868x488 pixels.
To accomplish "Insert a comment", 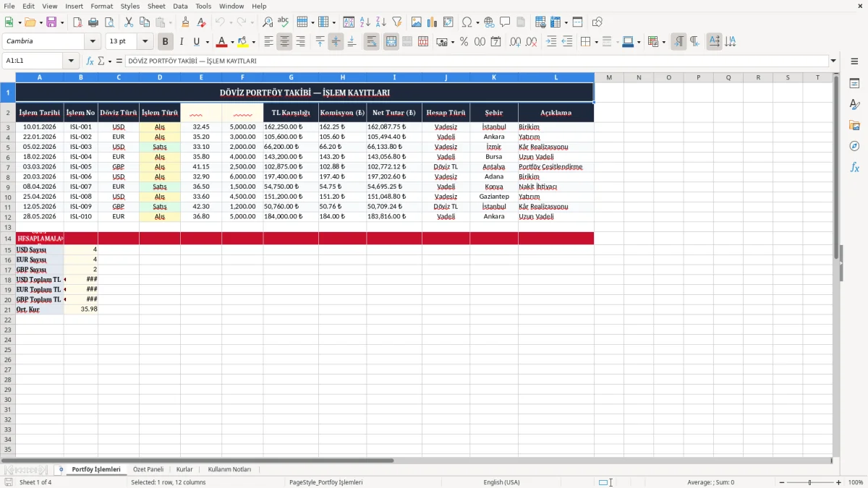I will click(x=505, y=22).
